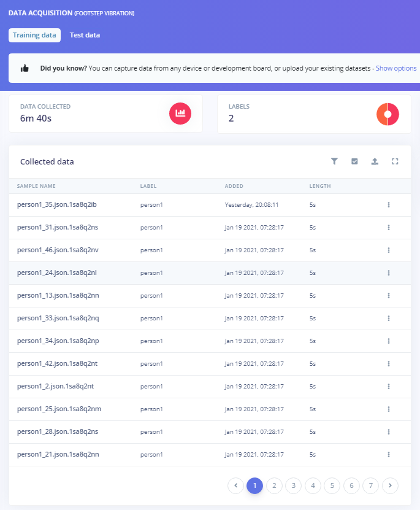Image resolution: width=420 pixels, height=510 pixels.
Task: Click the thumbs up icon in tip banner
Action: 25,68
